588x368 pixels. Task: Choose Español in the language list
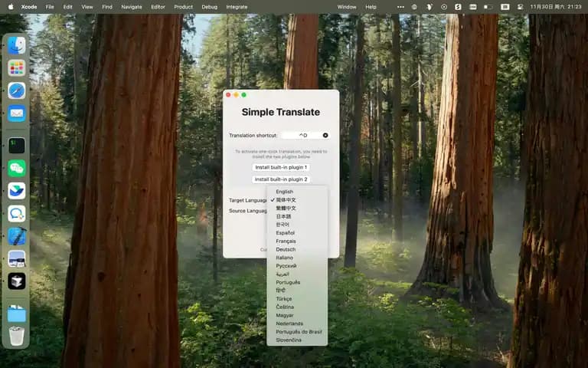tap(297, 233)
